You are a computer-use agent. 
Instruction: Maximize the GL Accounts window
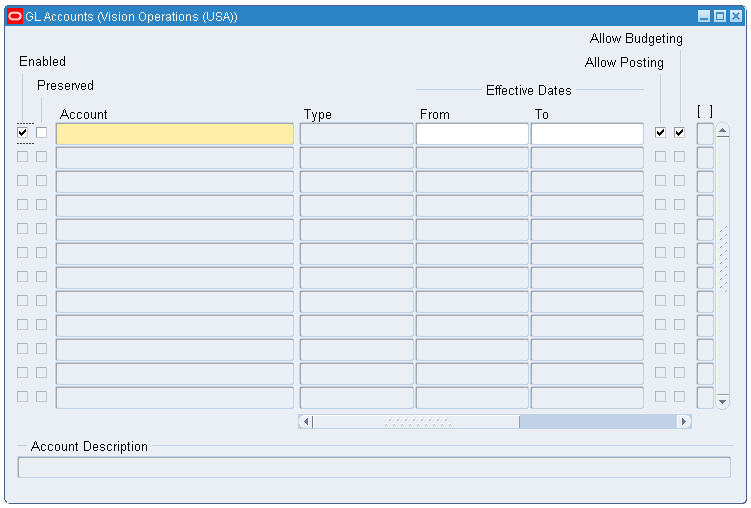[720, 17]
